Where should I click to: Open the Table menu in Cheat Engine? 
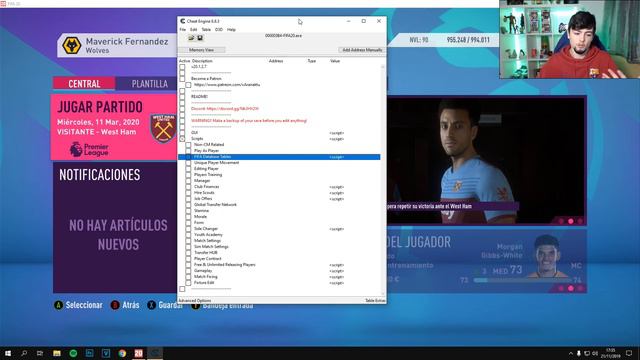[x=206, y=30]
